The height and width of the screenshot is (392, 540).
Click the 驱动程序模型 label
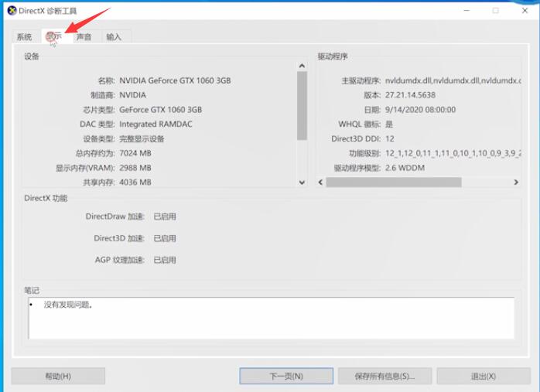point(357,168)
